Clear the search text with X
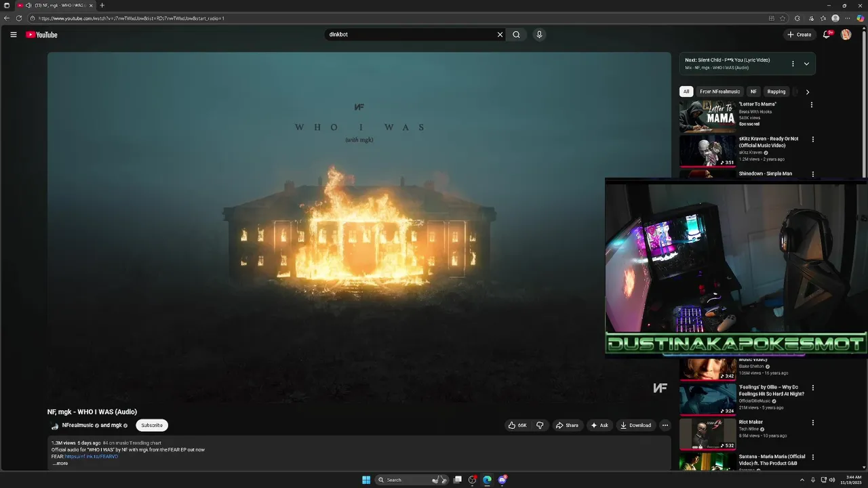Image resolution: width=868 pixels, height=488 pixels. pyautogui.click(x=500, y=35)
